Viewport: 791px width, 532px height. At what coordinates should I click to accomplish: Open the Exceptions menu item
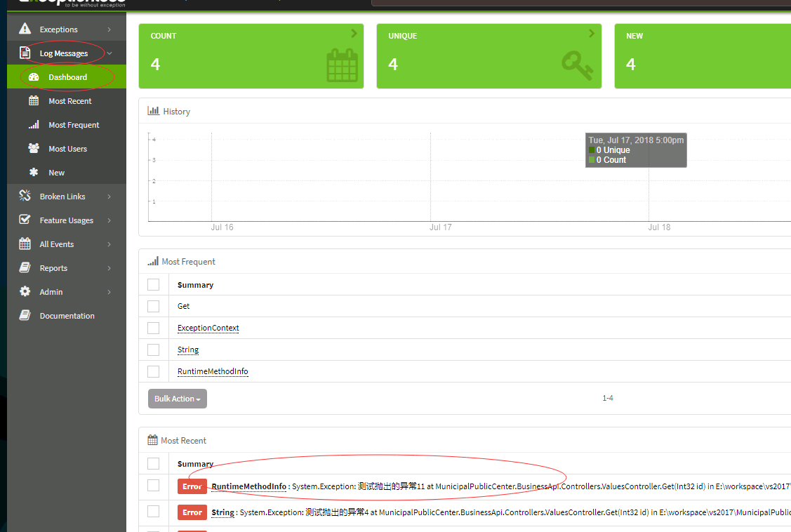pyautogui.click(x=67, y=29)
